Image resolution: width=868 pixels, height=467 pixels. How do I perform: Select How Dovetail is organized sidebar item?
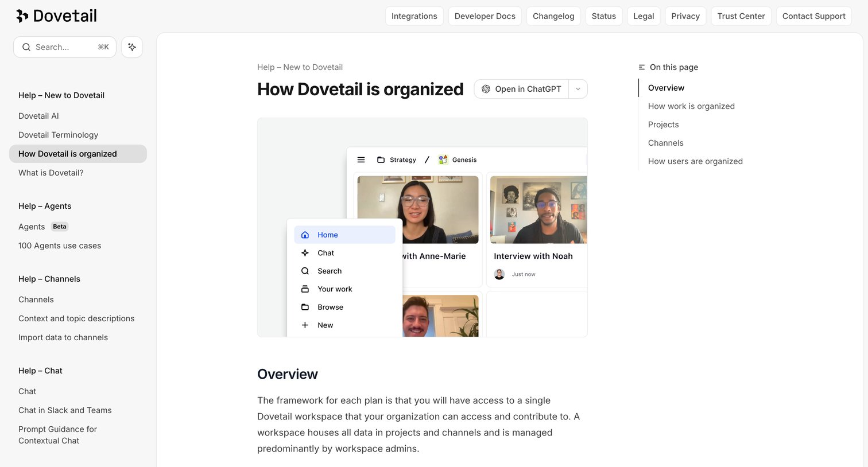pyautogui.click(x=78, y=154)
